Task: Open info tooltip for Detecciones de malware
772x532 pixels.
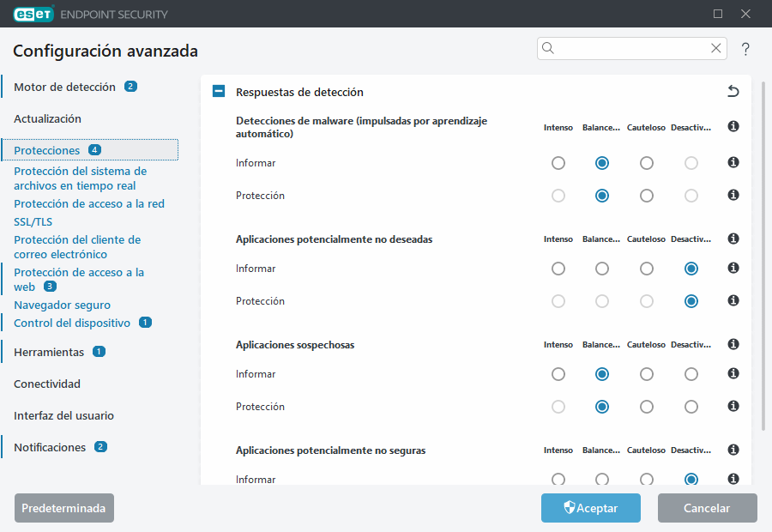Action: (733, 126)
